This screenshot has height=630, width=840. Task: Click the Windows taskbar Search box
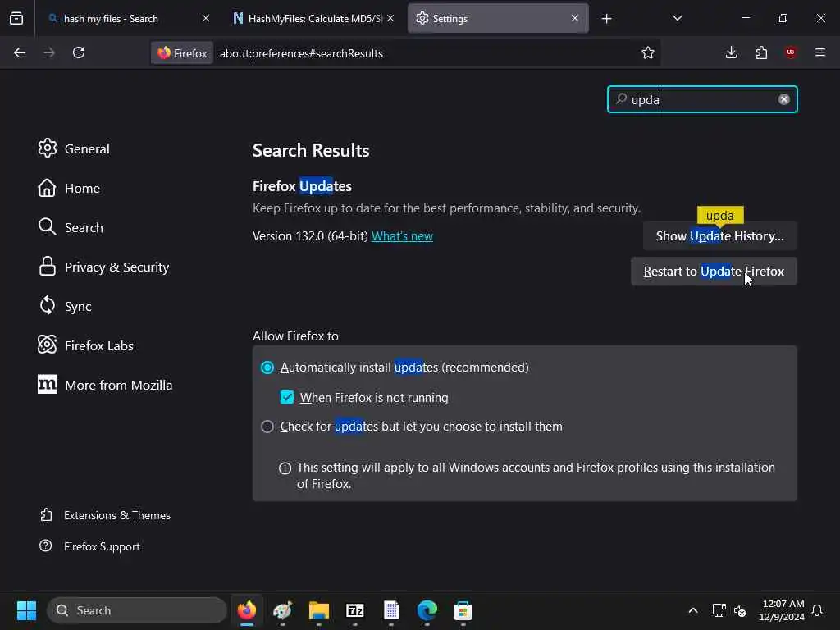[x=137, y=610]
